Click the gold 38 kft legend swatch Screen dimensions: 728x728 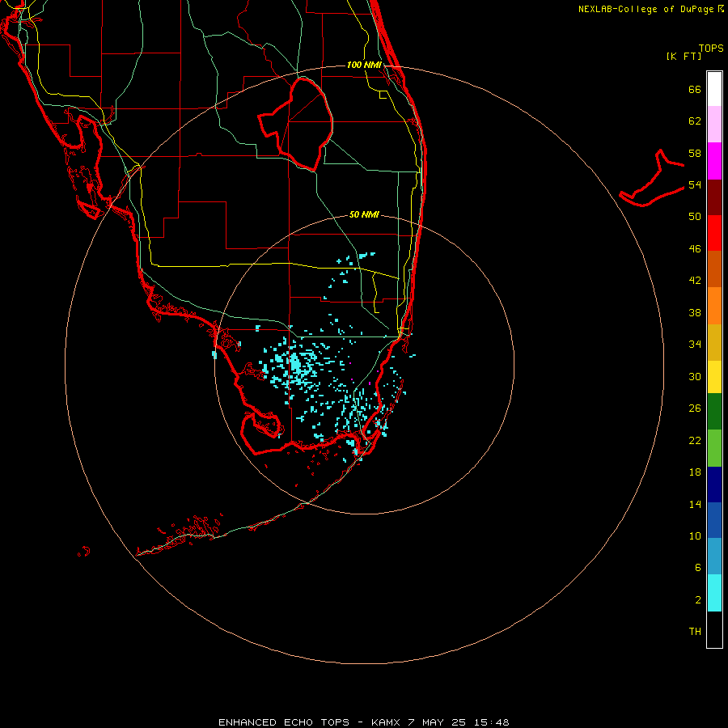[x=714, y=342]
